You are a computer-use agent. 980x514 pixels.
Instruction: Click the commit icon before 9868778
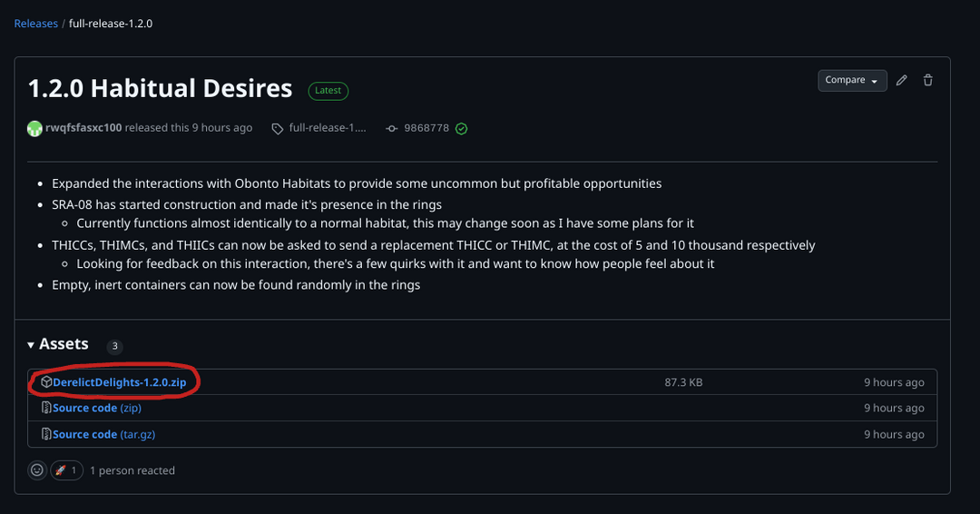coord(391,129)
